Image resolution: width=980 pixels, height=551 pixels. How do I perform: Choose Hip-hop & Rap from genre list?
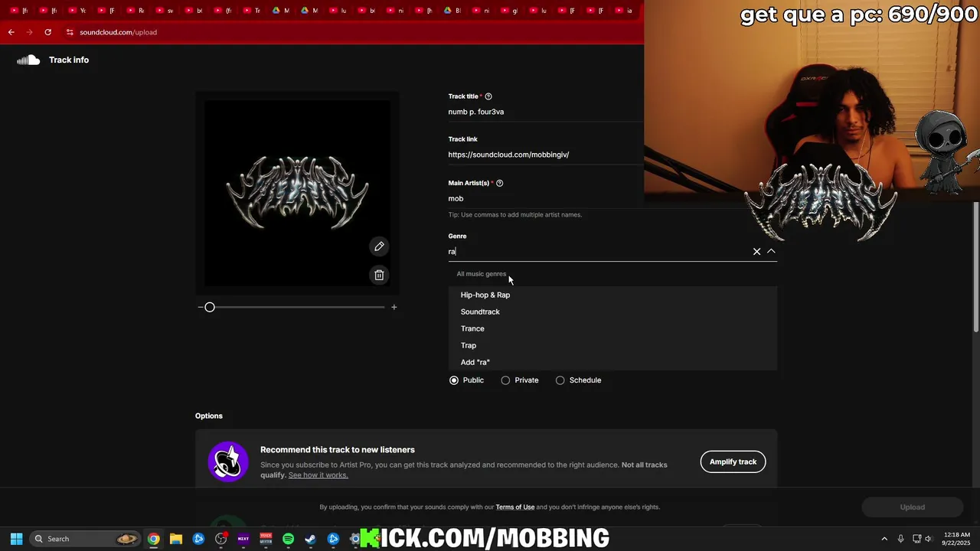(612, 295)
